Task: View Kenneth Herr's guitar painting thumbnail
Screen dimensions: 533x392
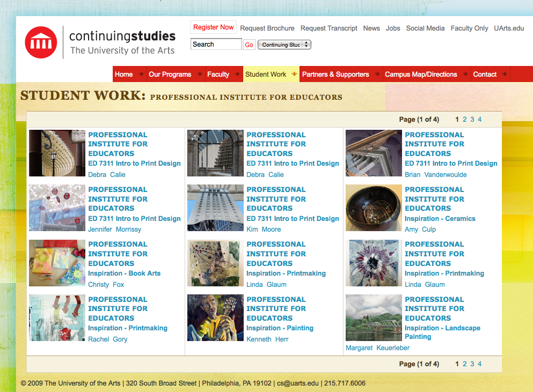Action: click(x=215, y=317)
